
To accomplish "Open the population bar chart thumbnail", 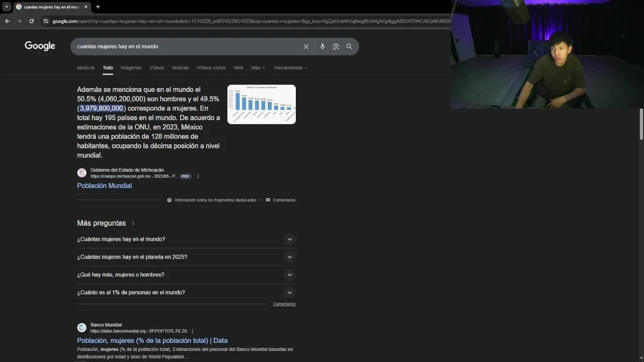I will point(262,104).
